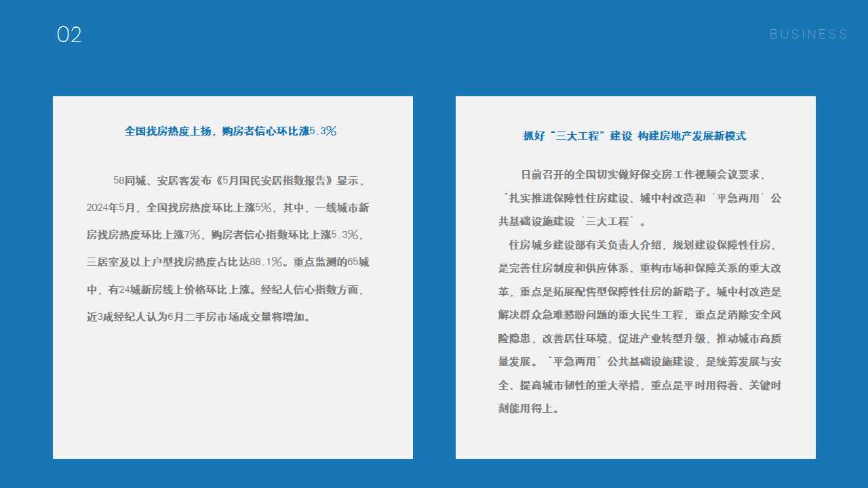Click the BUSINESS label in the header
This screenshot has height=488, width=868.
tap(808, 35)
